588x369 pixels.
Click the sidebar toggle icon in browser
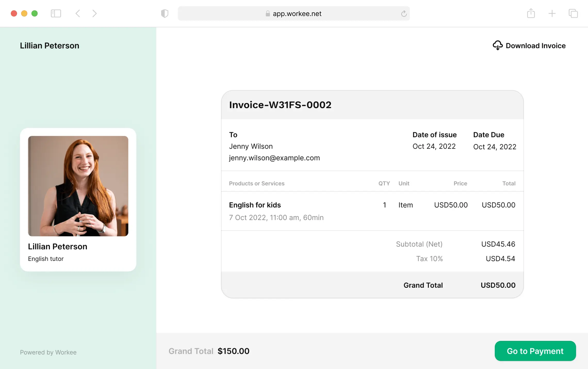click(x=56, y=13)
